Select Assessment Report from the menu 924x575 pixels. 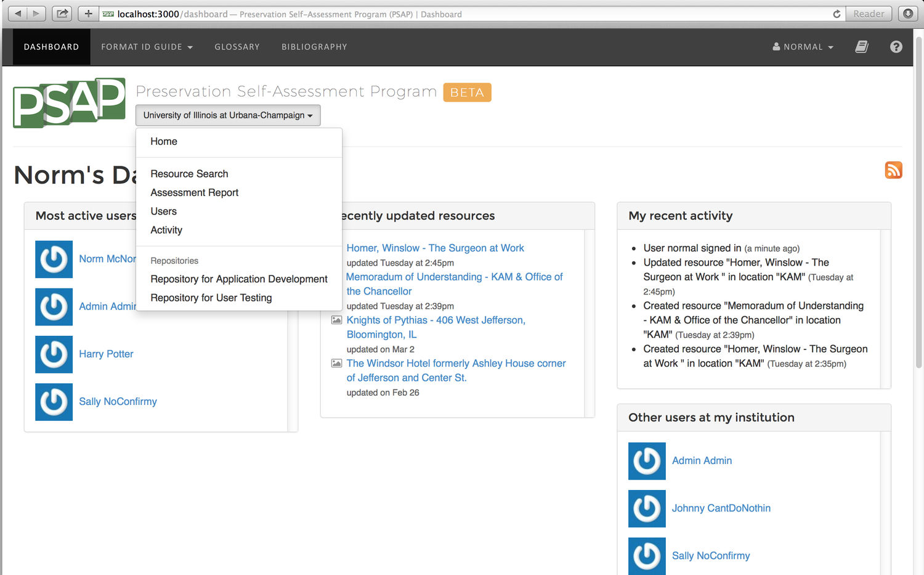(194, 192)
